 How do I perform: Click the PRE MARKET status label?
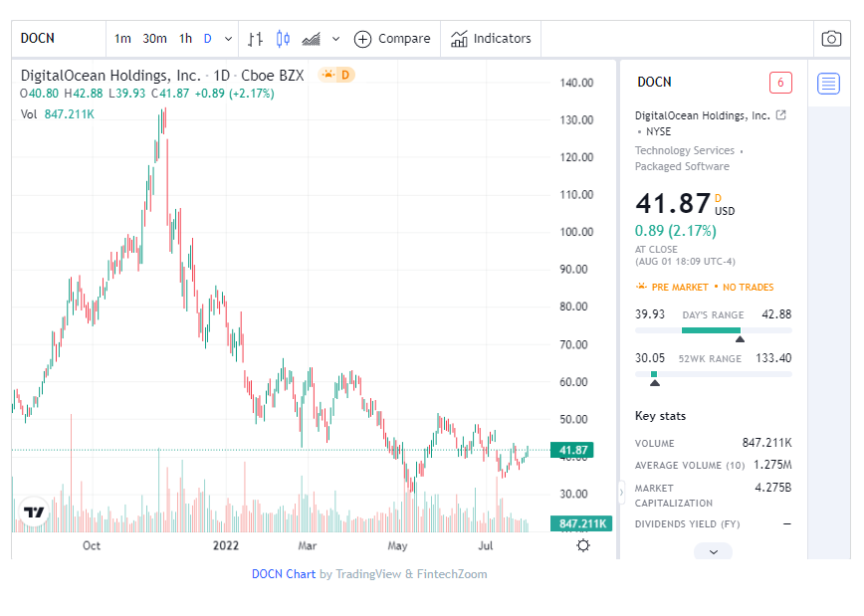pyautogui.click(x=680, y=287)
